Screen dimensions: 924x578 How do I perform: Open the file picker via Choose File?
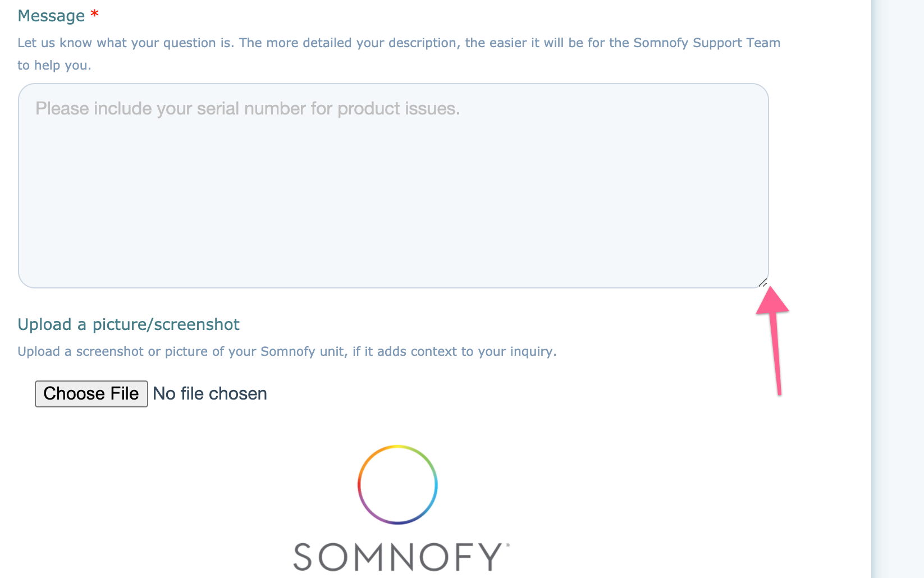point(91,393)
